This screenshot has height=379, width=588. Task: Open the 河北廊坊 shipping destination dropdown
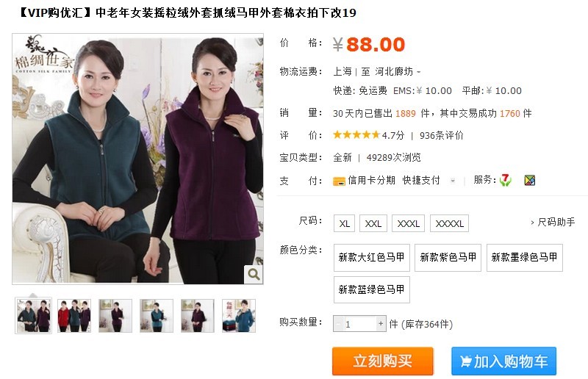coord(398,71)
